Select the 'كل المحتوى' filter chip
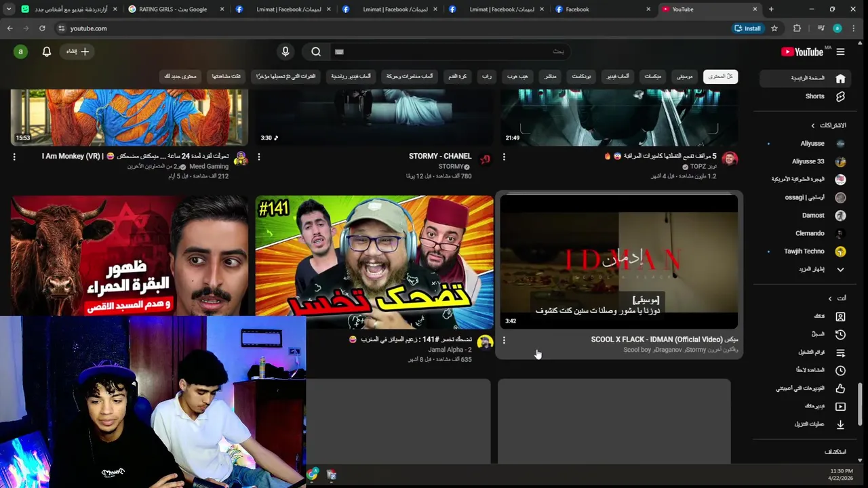The height and width of the screenshot is (488, 868). [x=720, y=77]
